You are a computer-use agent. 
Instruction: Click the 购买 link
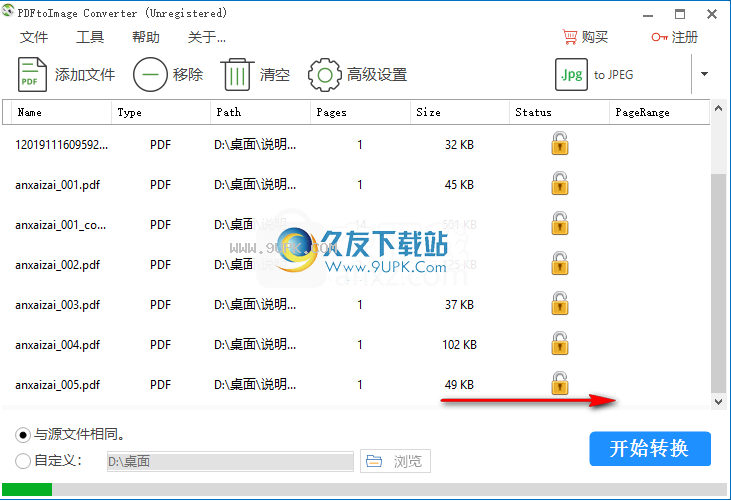[x=594, y=37]
